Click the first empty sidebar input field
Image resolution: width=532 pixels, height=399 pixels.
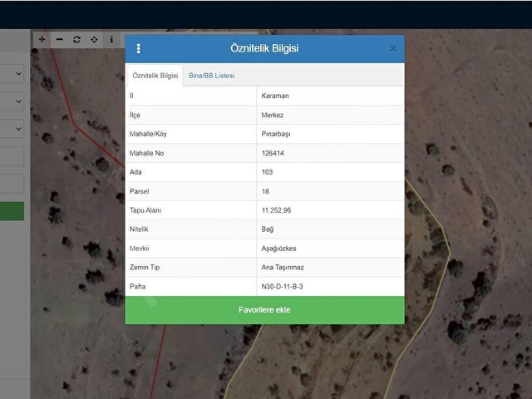coord(12,156)
